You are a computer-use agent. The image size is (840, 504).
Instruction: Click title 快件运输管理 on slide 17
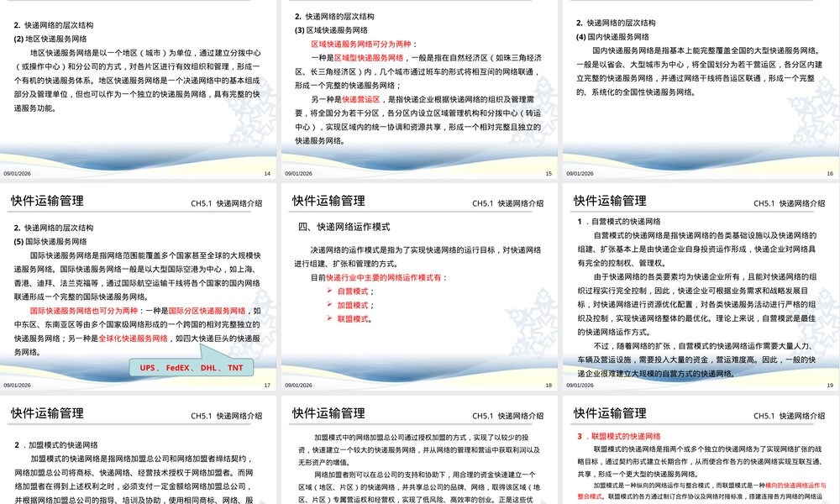click(47, 201)
